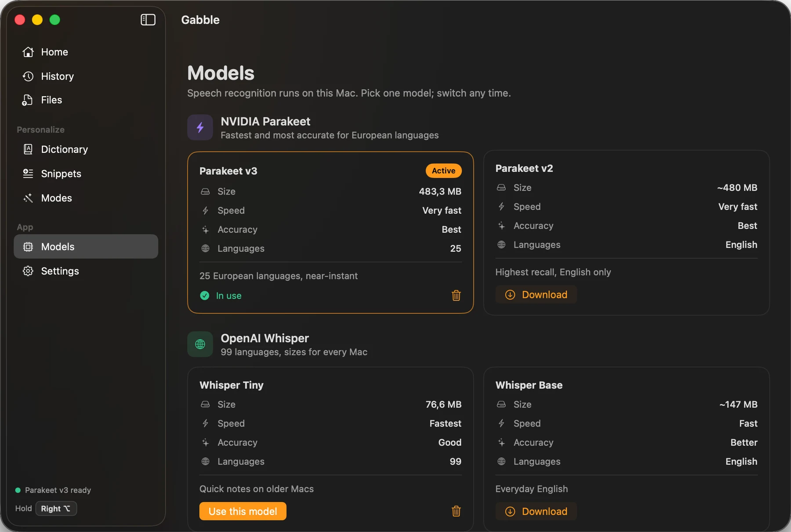Viewport: 791px width, 532px height.
Task: Click the Whisper Base 'Better' accuracy value
Action: 744,442
